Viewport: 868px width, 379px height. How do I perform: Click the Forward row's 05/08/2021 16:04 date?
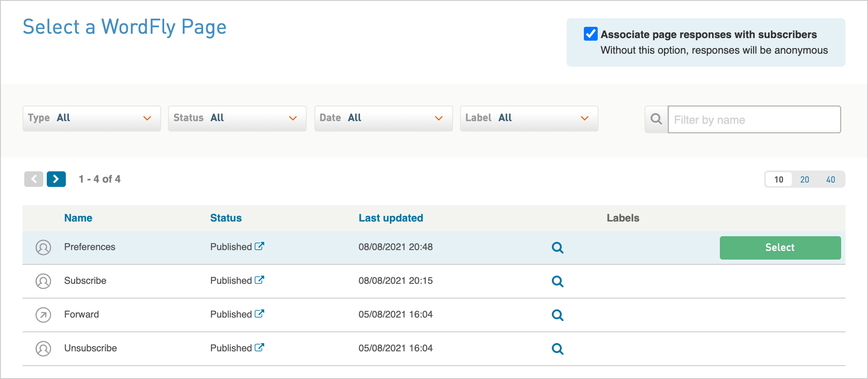click(395, 315)
